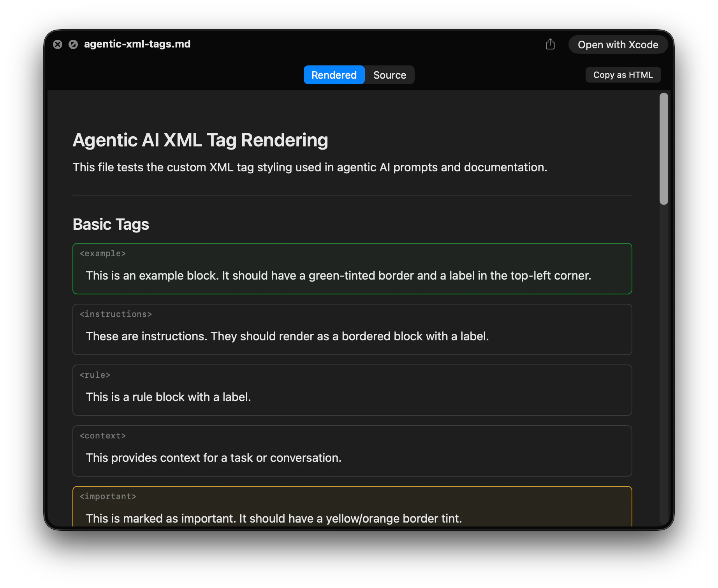The height and width of the screenshot is (588, 718).
Task: Click the green-bordered example block text
Action: tap(338, 275)
